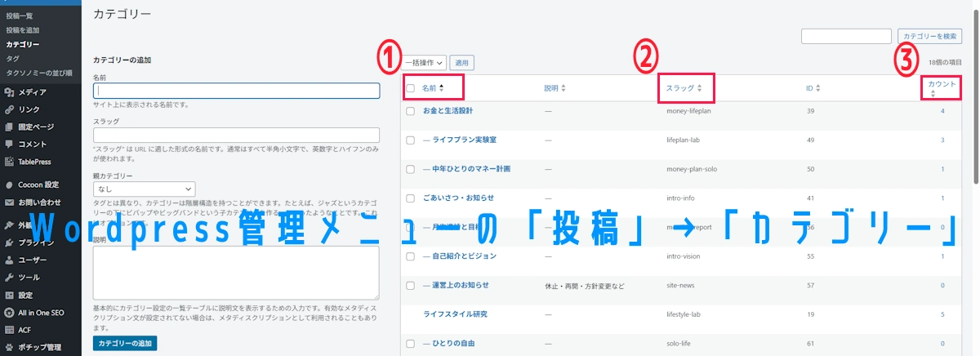Open the 親カテゴリー dropdown showing なし

145,189
